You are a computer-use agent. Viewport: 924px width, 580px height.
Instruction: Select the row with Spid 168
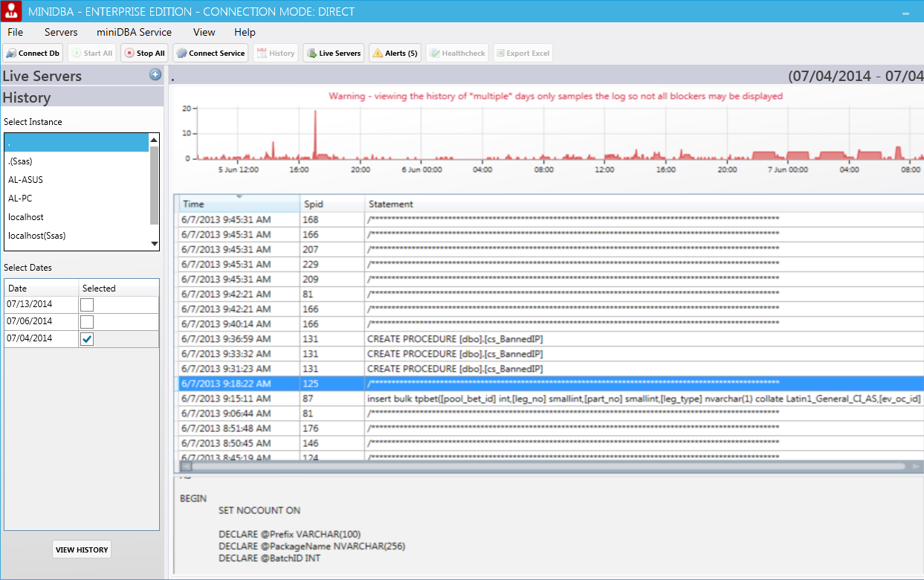552,219
